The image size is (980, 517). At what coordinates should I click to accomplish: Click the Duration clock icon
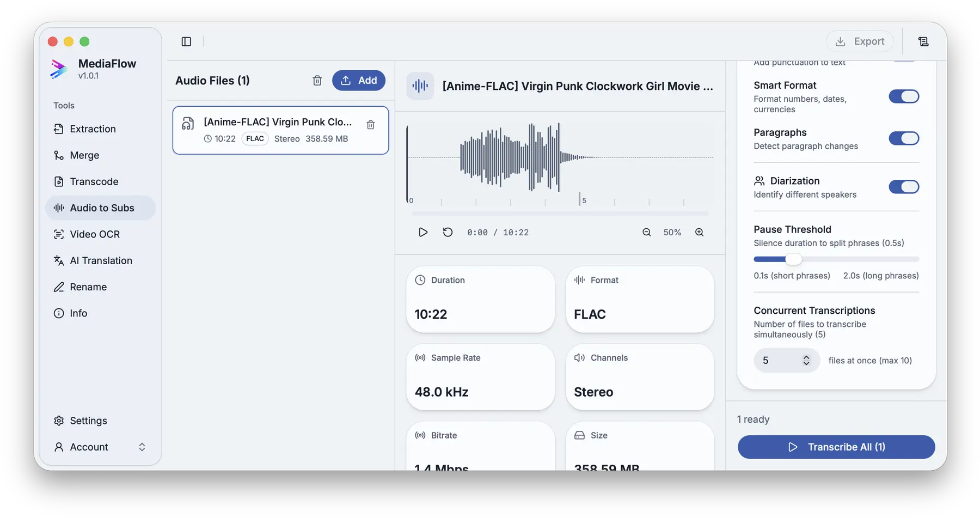click(x=420, y=280)
